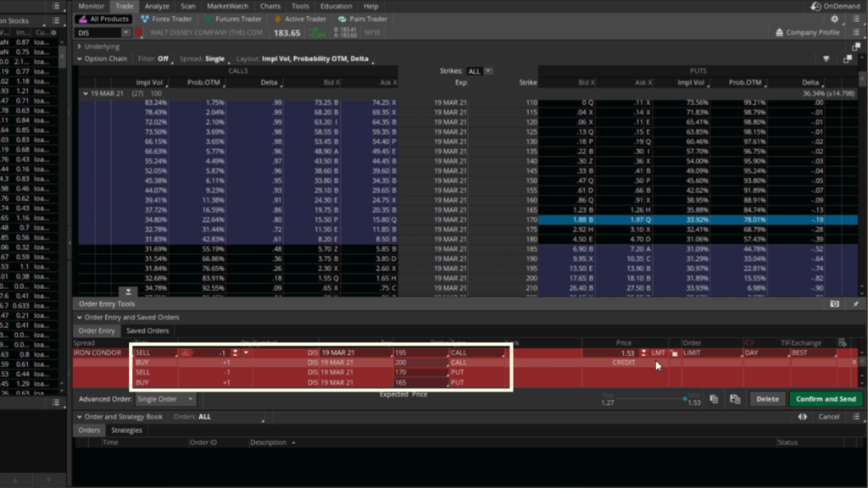Viewport: 868px width, 488px height.
Task: Click the split-view arrows icon left of Cancel
Action: click(802, 417)
